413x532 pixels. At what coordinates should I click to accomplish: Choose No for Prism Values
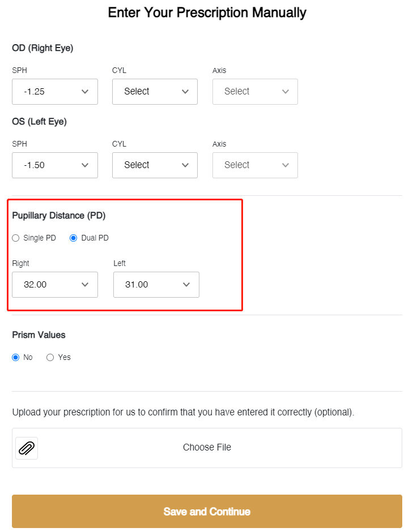pos(16,358)
